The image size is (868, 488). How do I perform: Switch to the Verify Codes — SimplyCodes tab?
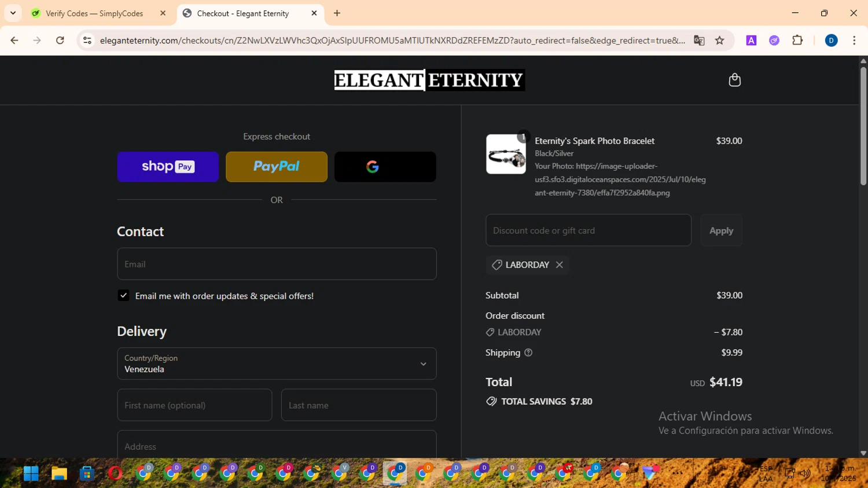94,13
